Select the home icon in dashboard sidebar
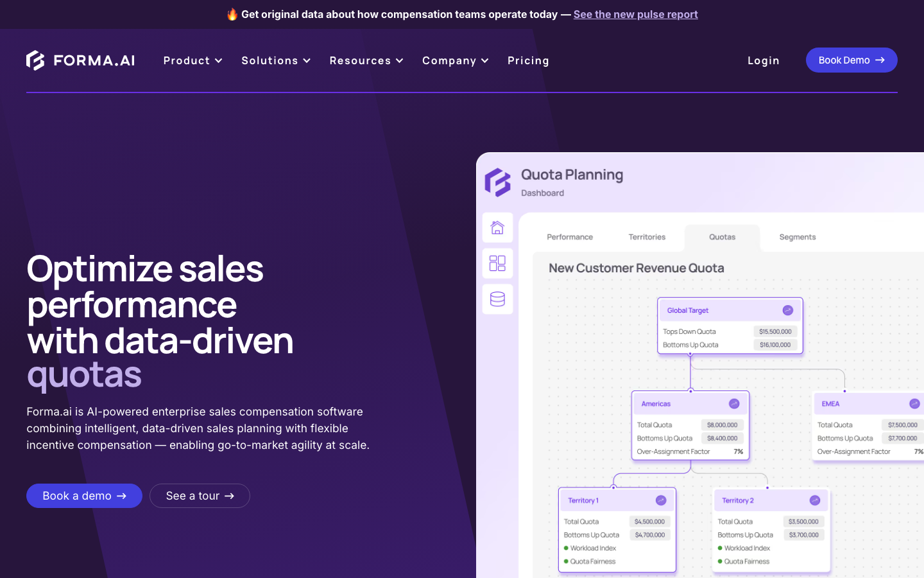924x578 pixels. click(x=497, y=227)
